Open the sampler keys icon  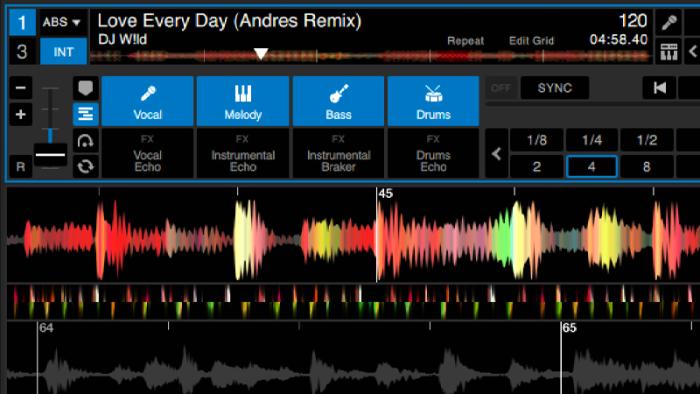click(x=669, y=52)
